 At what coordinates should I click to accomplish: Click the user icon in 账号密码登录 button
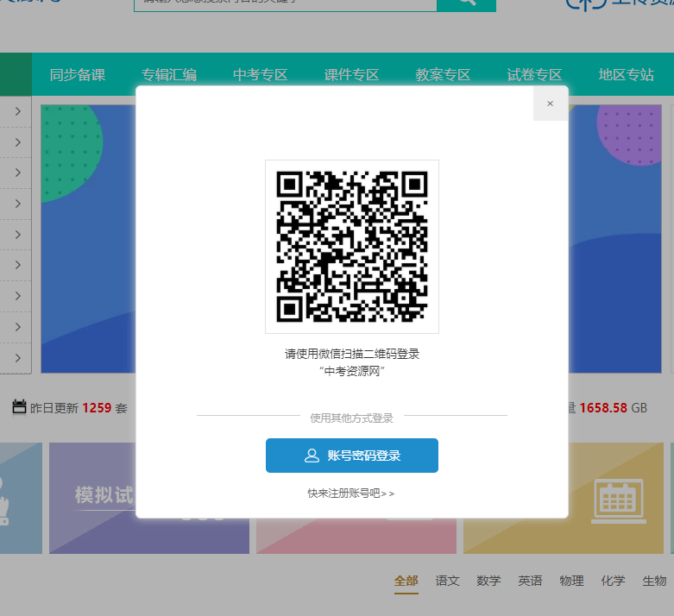tap(312, 456)
